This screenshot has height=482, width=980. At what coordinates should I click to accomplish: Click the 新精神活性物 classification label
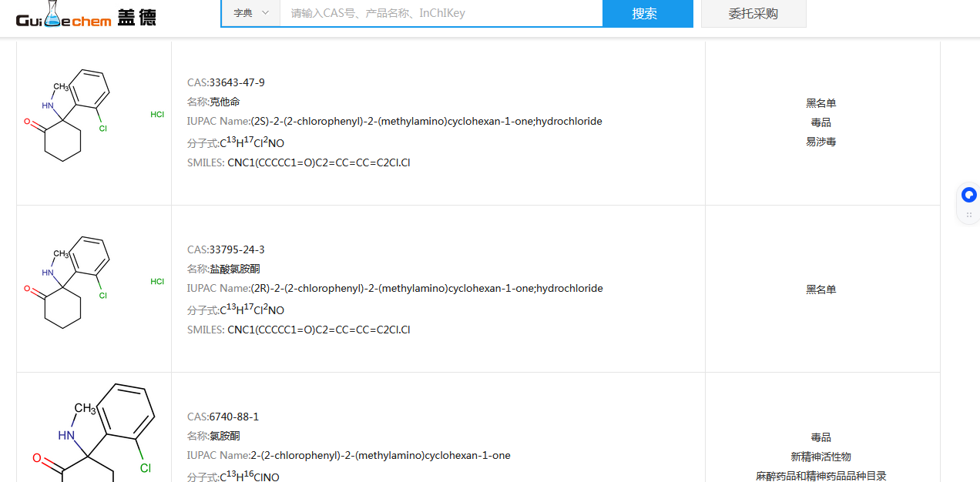click(821, 457)
